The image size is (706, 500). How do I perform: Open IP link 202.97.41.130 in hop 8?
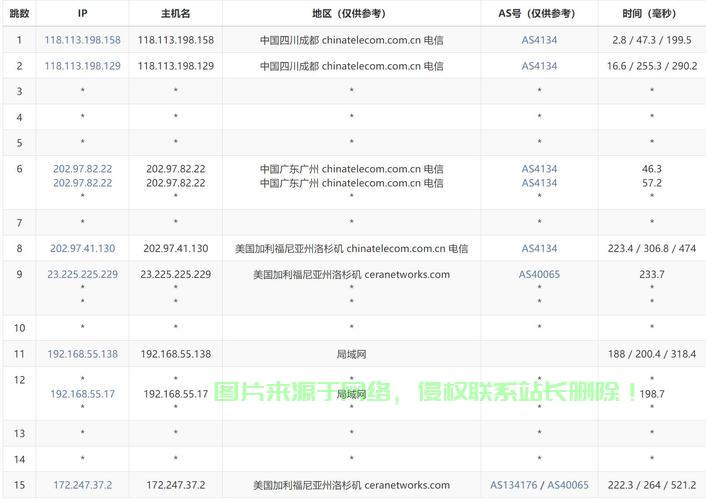click(x=82, y=248)
